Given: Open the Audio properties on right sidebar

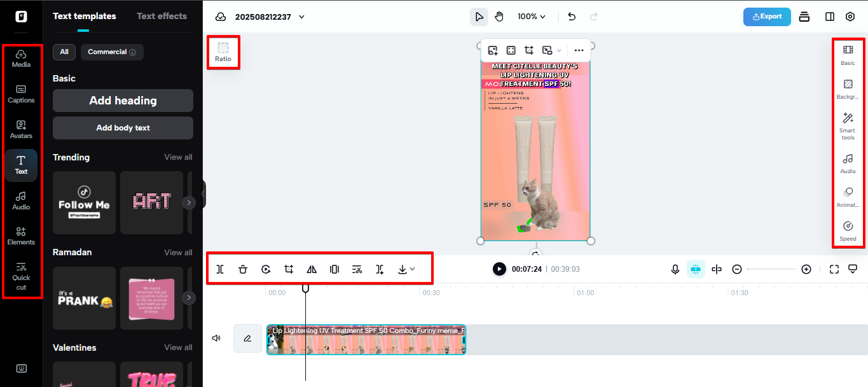Looking at the screenshot, I should [848, 164].
